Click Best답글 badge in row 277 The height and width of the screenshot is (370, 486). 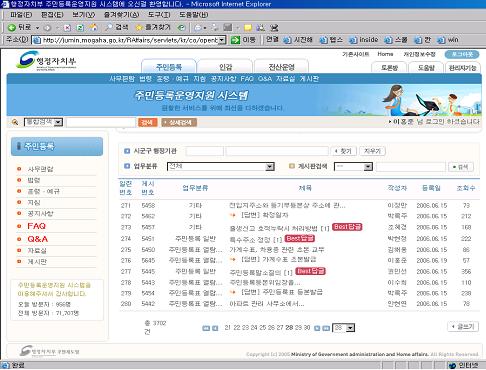[x=311, y=271]
